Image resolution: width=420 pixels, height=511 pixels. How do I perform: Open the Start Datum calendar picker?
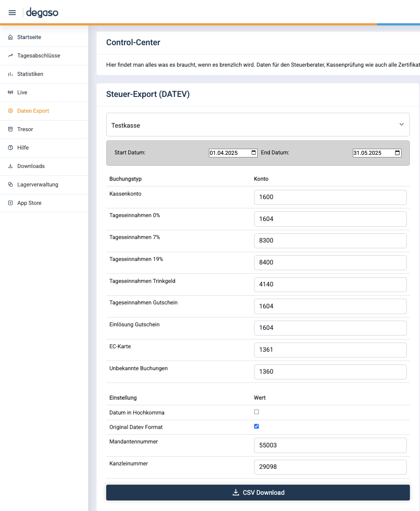click(254, 153)
